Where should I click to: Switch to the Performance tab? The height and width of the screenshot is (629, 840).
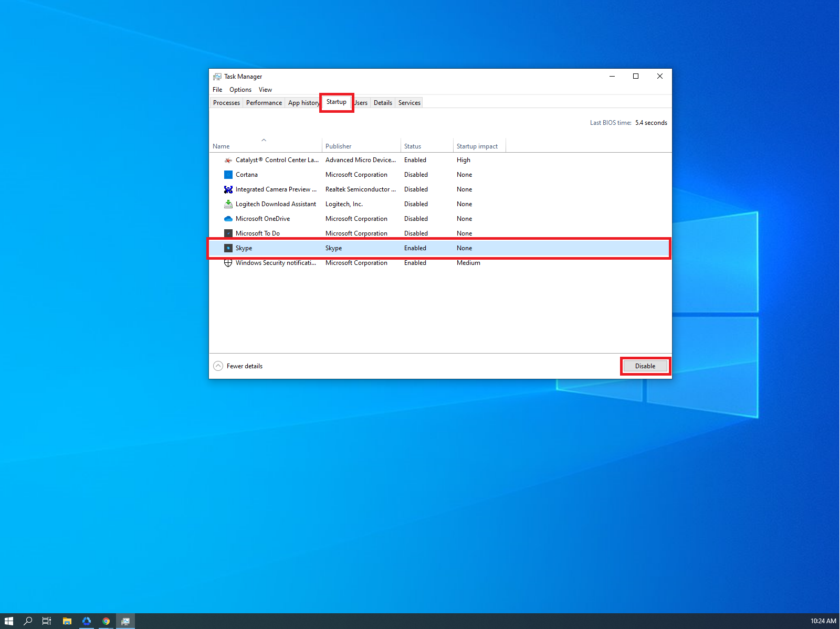coord(264,102)
